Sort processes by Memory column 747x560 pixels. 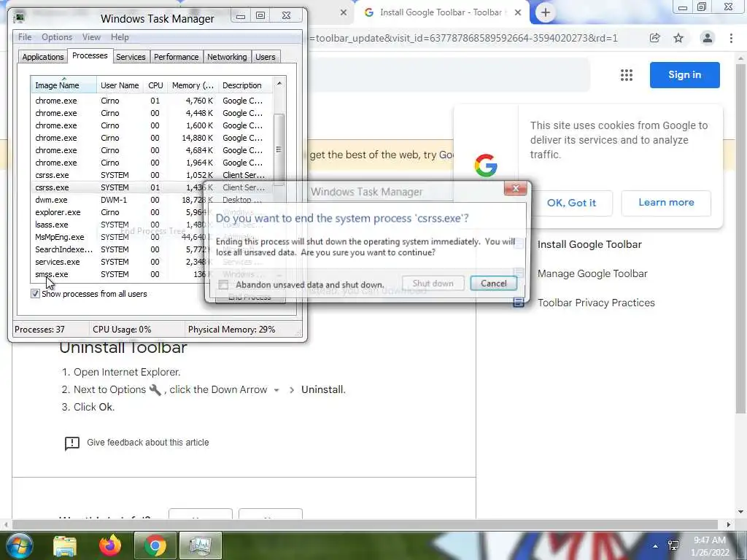coord(193,85)
